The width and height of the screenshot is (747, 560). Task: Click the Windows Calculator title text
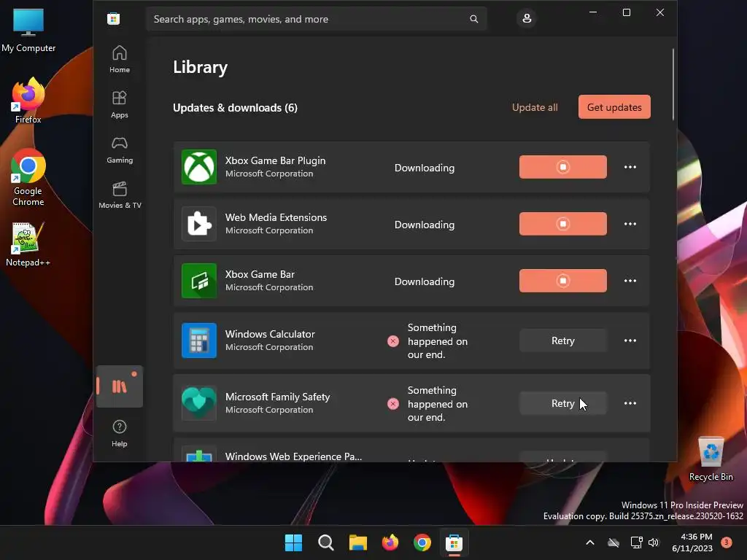tap(270, 334)
